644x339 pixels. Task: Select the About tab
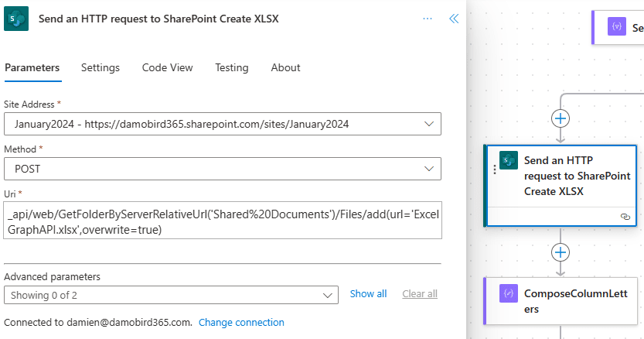click(285, 67)
